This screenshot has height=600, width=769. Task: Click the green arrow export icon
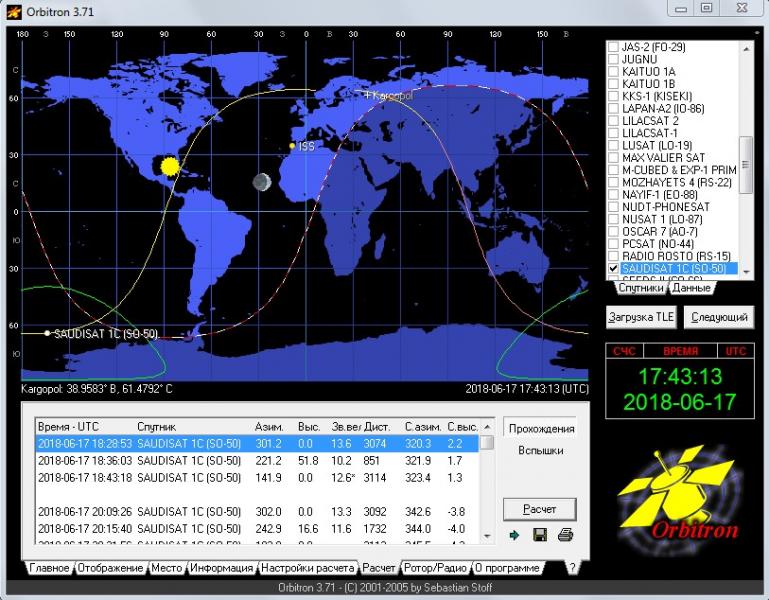[x=515, y=535]
